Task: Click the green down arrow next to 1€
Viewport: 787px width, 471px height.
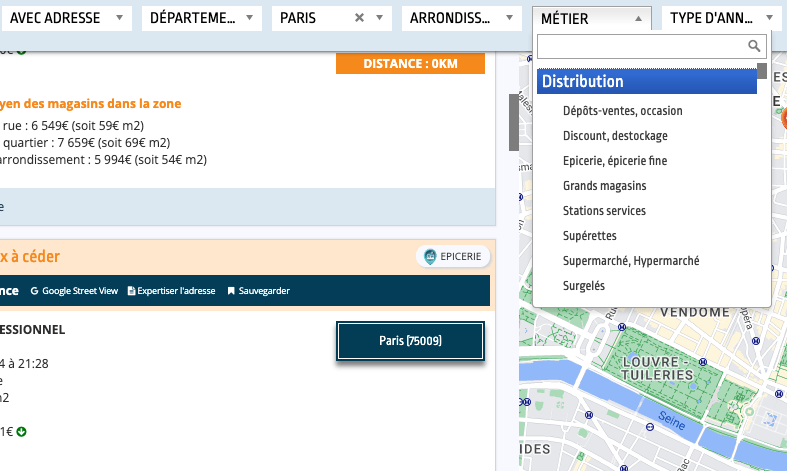Action: tap(21, 432)
